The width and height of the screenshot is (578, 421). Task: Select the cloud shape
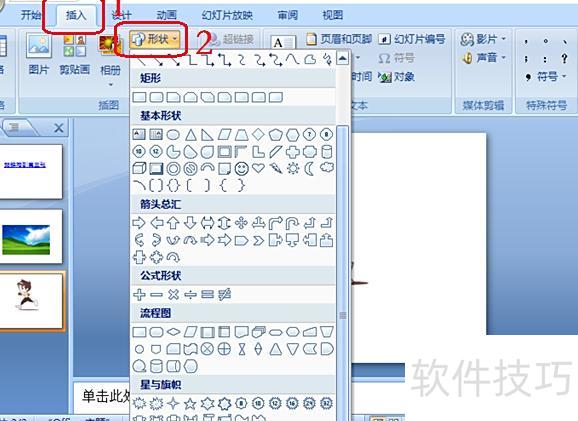click(x=327, y=168)
